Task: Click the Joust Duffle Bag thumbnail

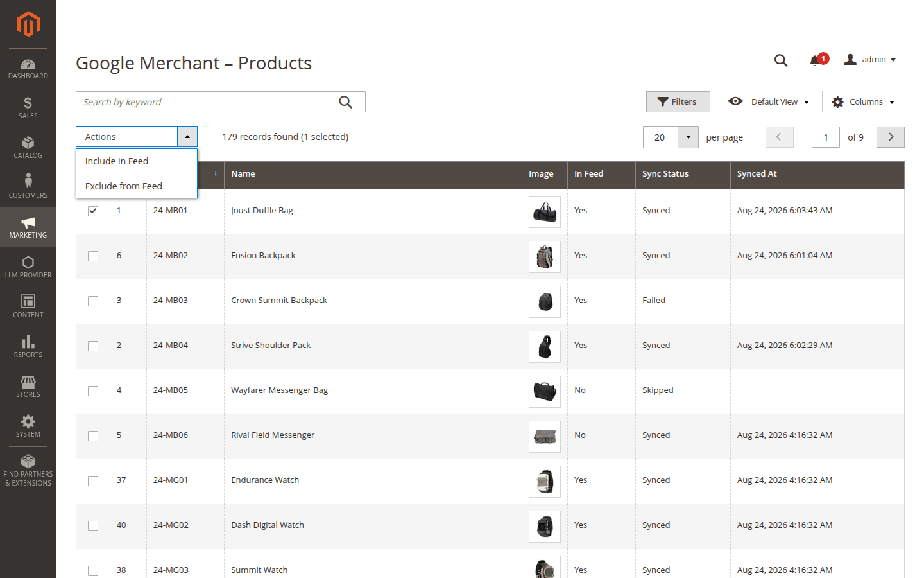Action: (545, 212)
